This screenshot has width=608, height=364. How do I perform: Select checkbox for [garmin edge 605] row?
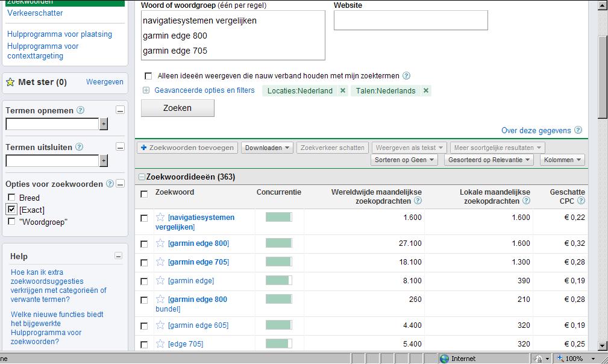[144, 326]
